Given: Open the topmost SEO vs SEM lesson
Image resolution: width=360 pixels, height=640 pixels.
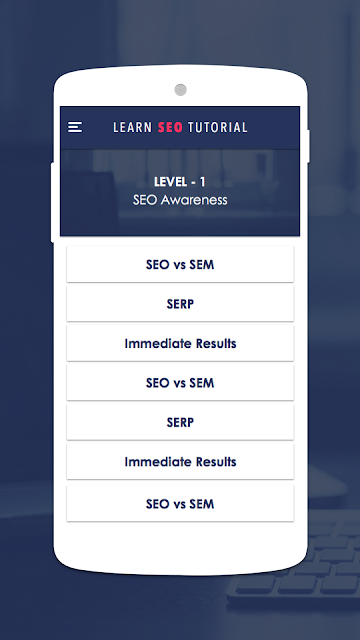Looking at the screenshot, I should point(180,264).
